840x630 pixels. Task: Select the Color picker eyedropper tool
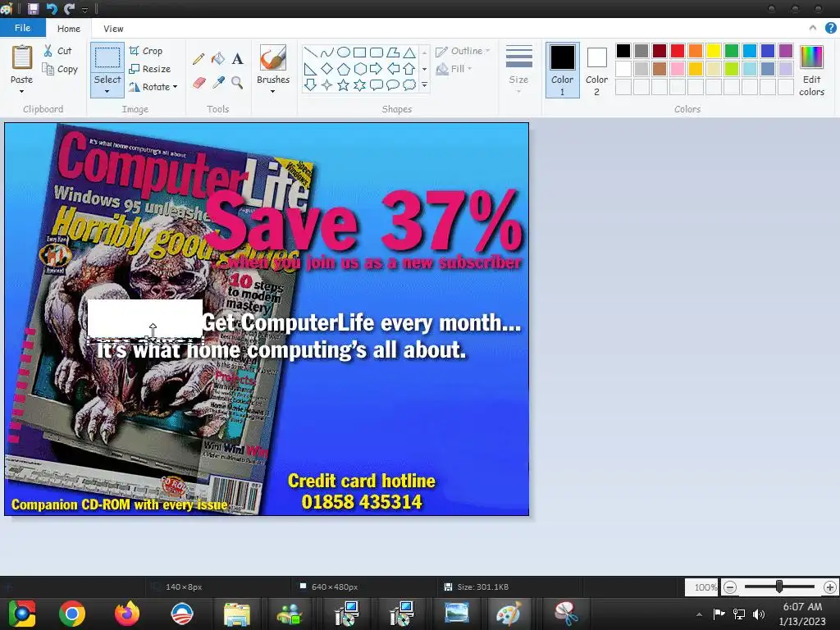(x=218, y=83)
